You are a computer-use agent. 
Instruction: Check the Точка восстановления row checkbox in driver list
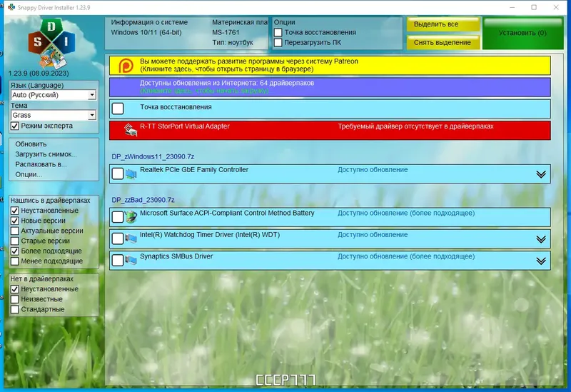(x=118, y=109)
